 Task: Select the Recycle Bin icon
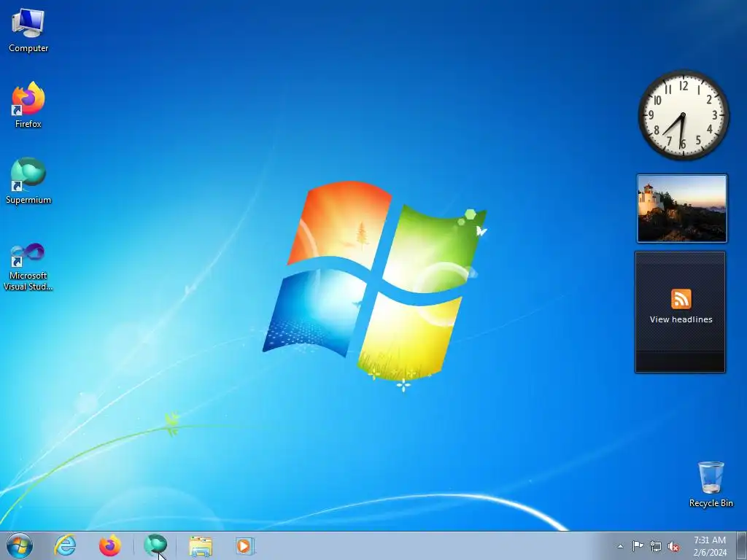pyautogui.click(x=711, y=484)
